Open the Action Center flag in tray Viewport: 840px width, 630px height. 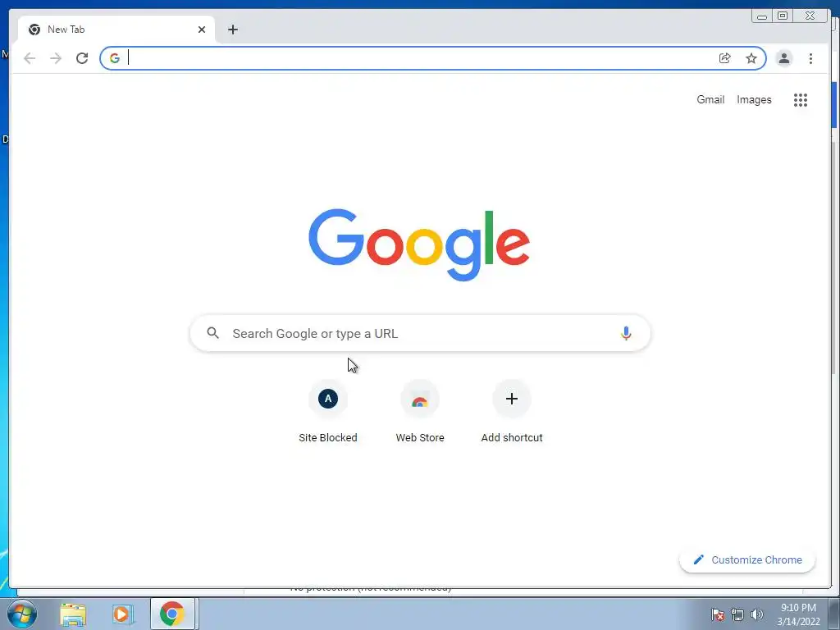pos(718,614)
